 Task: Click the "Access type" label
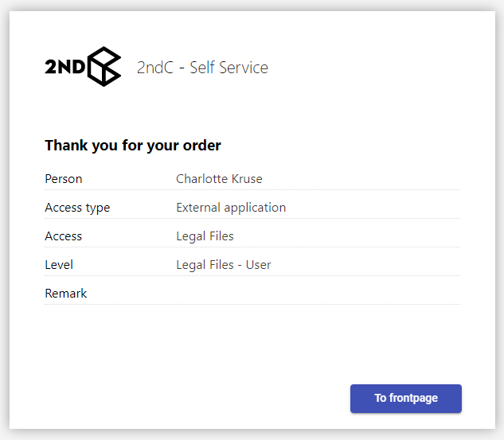tap(77, 208)
